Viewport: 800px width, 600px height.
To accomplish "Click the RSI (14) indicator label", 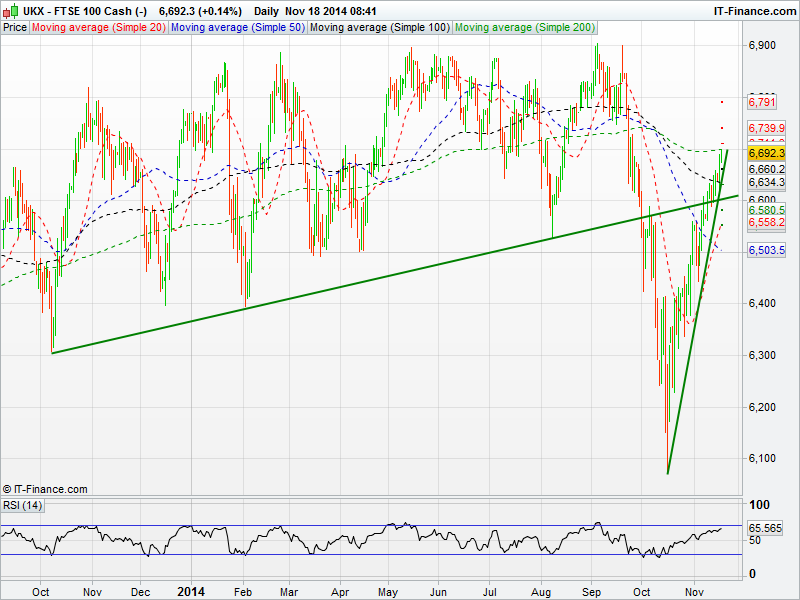I will click(22, 505).
